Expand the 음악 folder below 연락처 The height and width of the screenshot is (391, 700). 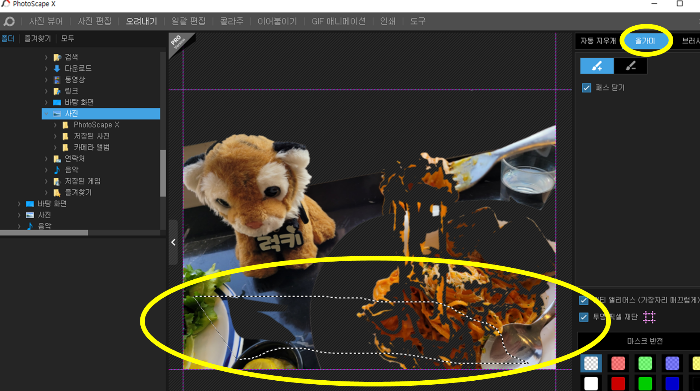(x=46, y=170)
